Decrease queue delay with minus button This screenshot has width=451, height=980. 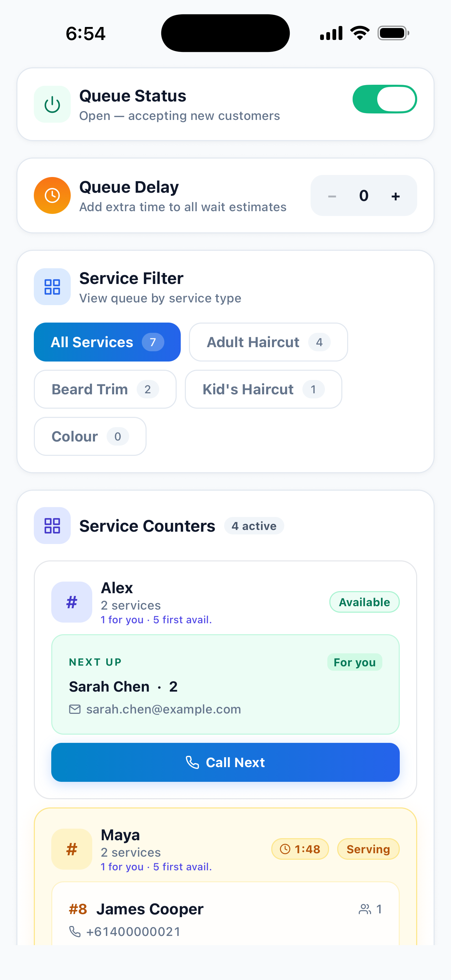(x=332, y=196)
